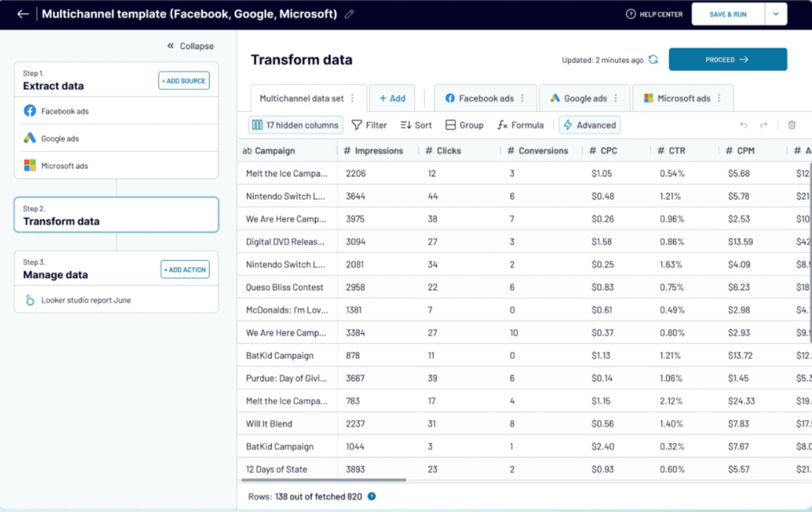Click the info icon beside row count
This screenshot has height=512, width=812.
[x=371, y=497]
